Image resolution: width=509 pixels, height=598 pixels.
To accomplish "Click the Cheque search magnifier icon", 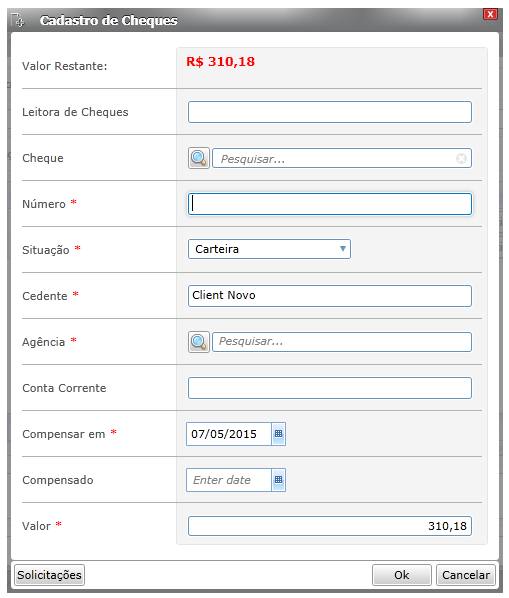I will point(199,158).
